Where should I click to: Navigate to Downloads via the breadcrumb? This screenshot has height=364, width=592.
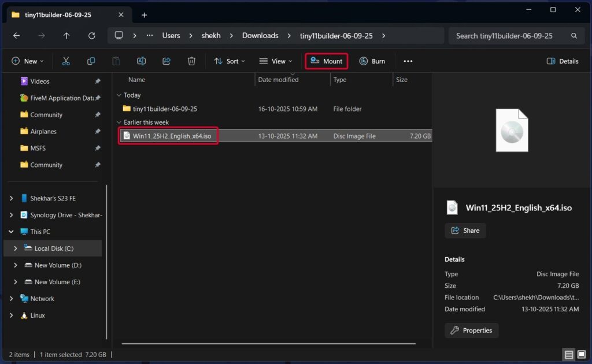(x=260, y=35)
